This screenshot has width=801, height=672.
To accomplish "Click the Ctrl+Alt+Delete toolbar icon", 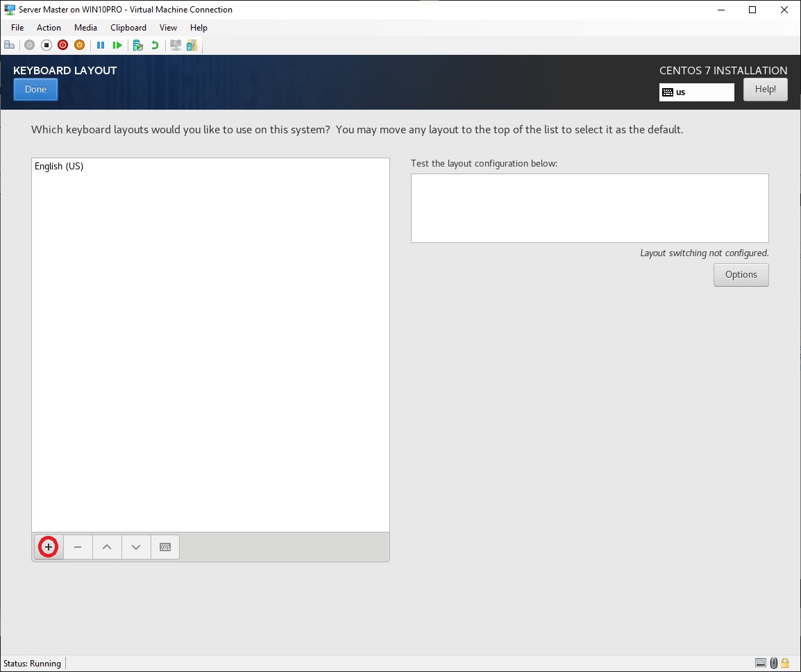I will [9, 45].
